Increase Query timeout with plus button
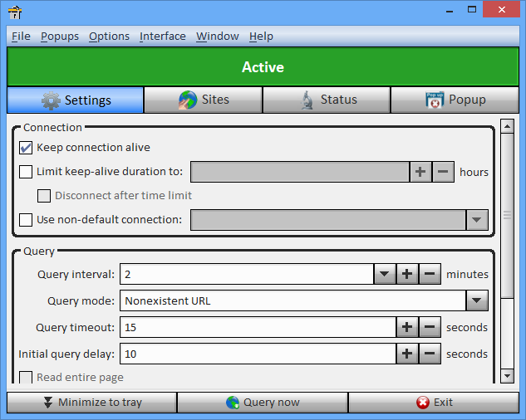This screenshot has height=420, width=526. [407, 327]
